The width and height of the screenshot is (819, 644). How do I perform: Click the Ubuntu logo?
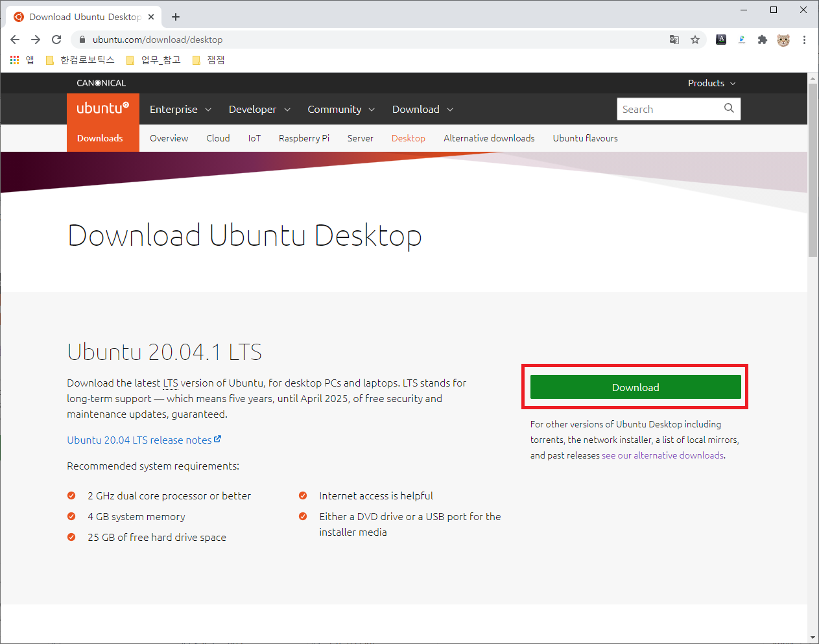(x=103, y=109)
